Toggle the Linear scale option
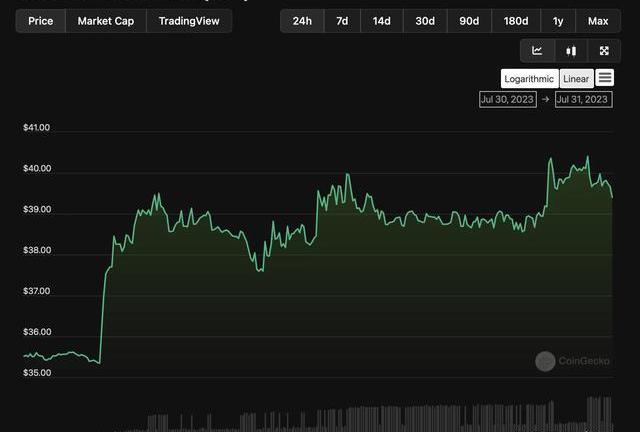 point(576,79)
